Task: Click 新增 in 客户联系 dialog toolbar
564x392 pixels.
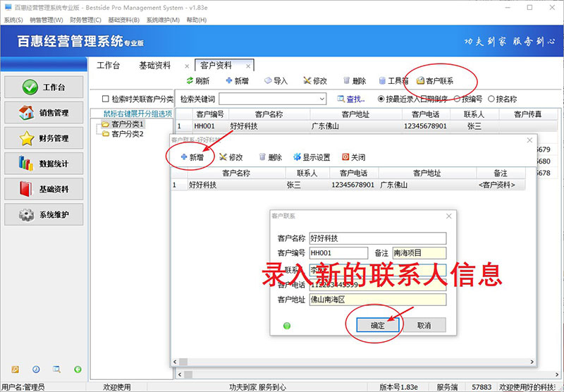Action: (x=192, y=157)
